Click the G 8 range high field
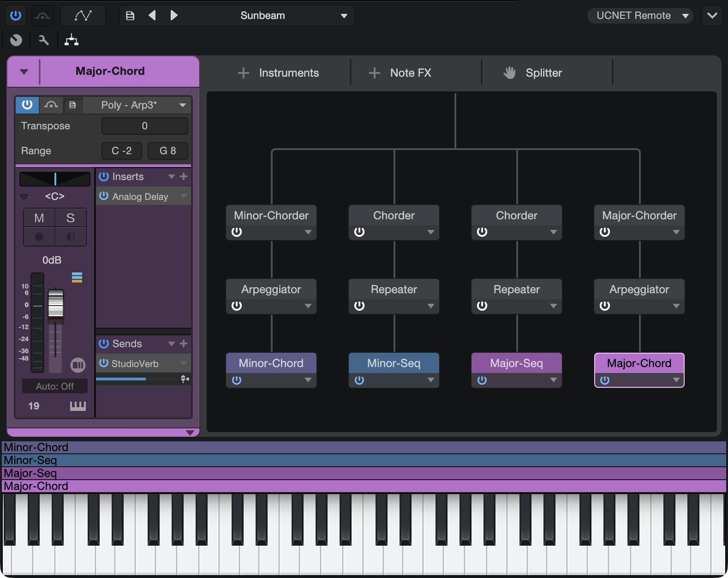 (x=167, y=151)
